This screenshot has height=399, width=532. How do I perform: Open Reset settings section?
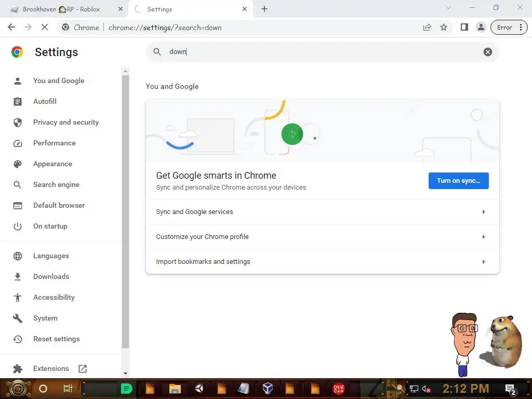pyautogui.click(x=56, y=339)
